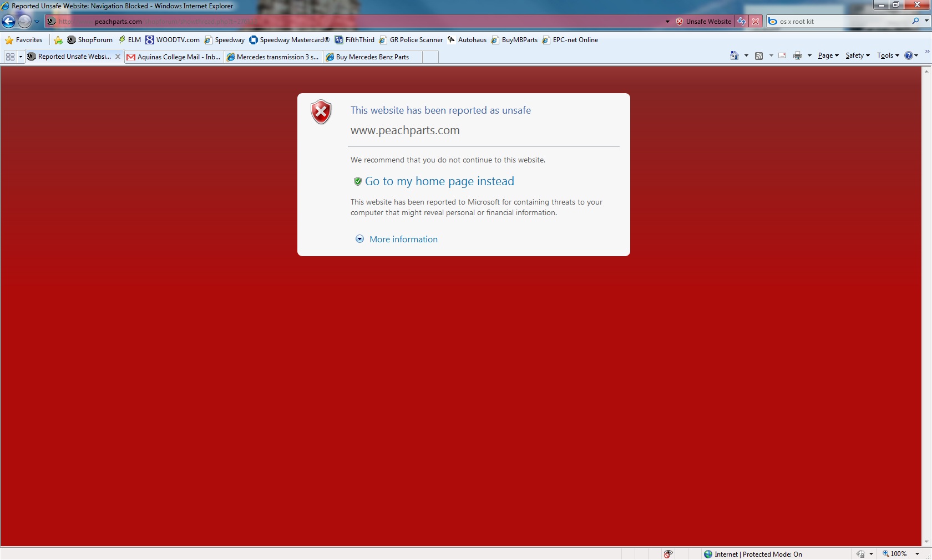Open the zoom level dropdown arrow

coord(917,554)
